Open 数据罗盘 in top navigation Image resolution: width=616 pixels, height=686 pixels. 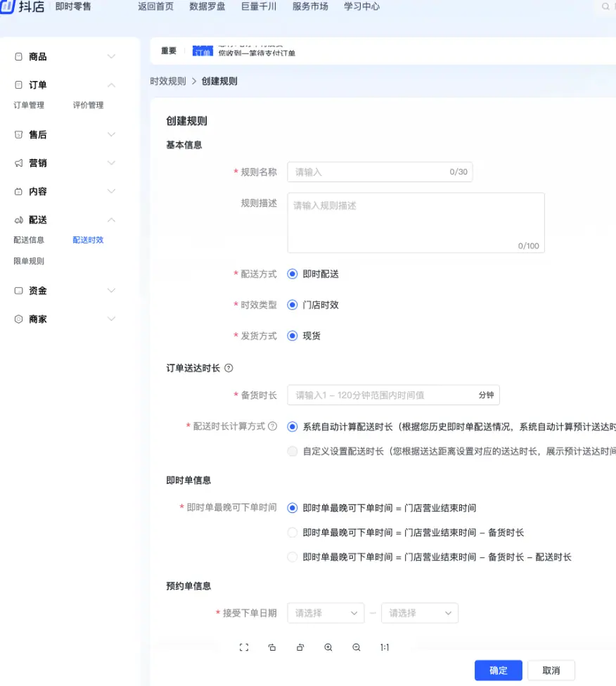(x=207, y=6)
